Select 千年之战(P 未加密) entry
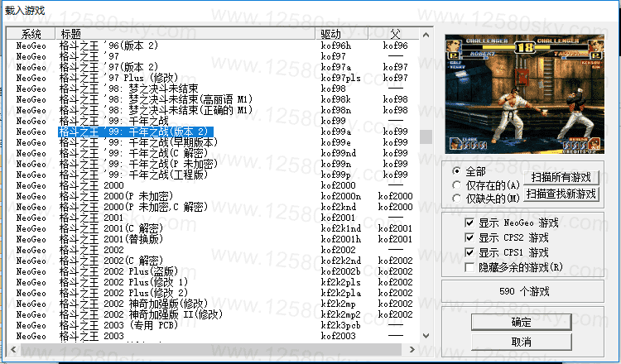 coord(212,164)
